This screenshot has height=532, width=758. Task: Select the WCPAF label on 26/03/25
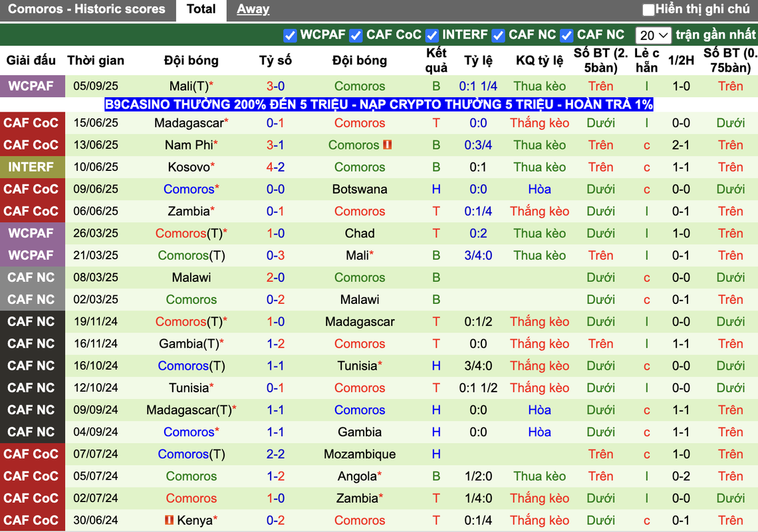point(32,233)
